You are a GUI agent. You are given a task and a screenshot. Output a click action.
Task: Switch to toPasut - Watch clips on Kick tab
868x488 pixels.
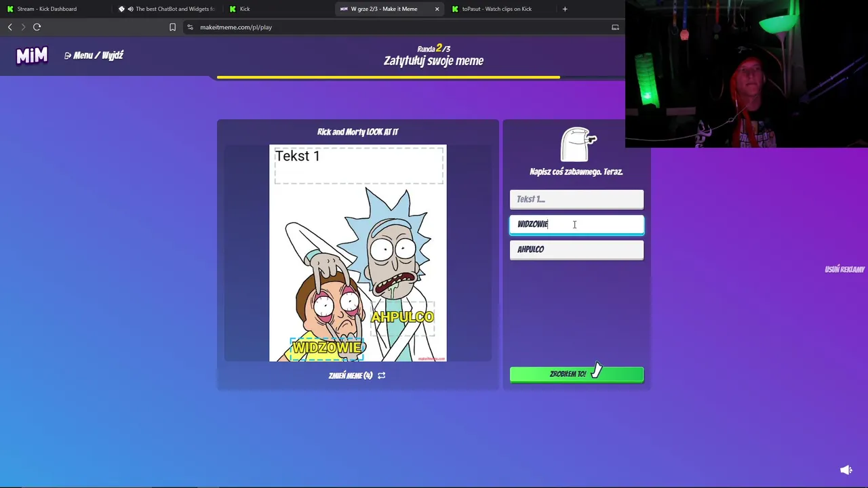[497, 9]
